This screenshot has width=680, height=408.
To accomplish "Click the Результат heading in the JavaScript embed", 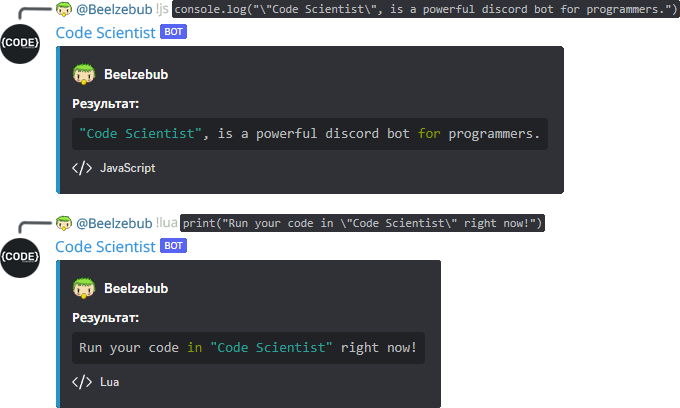I will click(105, 104).
